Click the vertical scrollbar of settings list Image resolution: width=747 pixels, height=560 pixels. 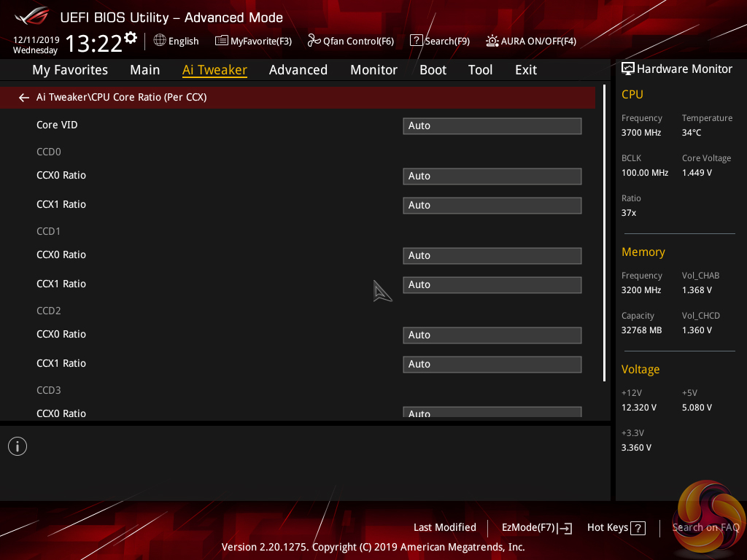tap(604, 233)
